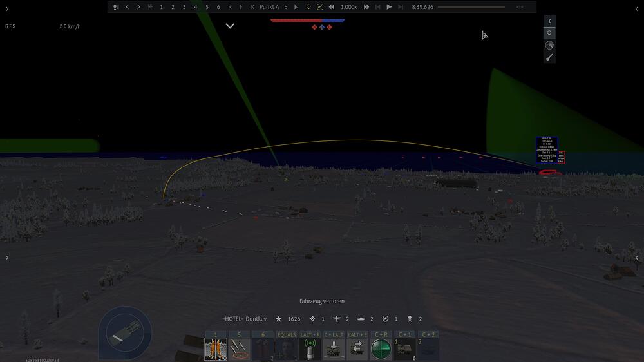644x362 pixels.
Task: Click the capture points diamond stat icon
Action: click(312, 319)
